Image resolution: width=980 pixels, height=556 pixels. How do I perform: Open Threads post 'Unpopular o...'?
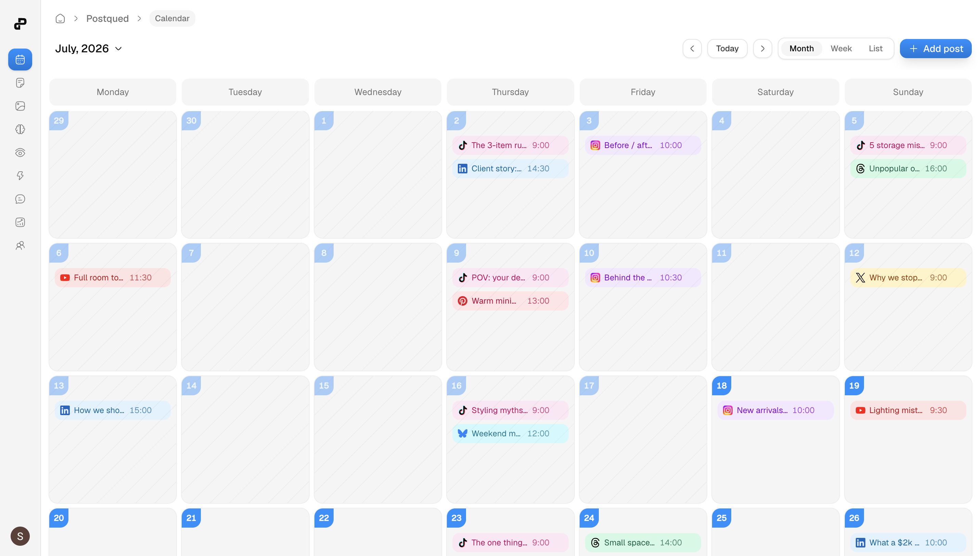[x=908, y=168]
